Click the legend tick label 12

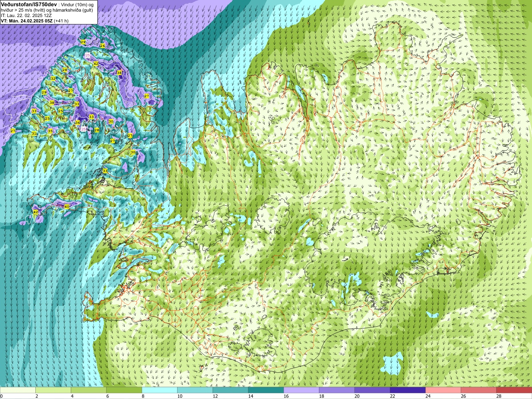point(215,396)
